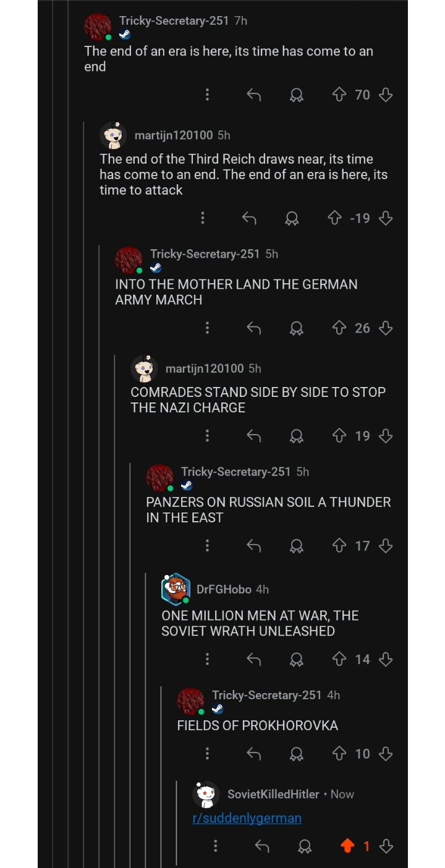Award the 'FIELDS OF PROKHOROVKA' comment

296,754
